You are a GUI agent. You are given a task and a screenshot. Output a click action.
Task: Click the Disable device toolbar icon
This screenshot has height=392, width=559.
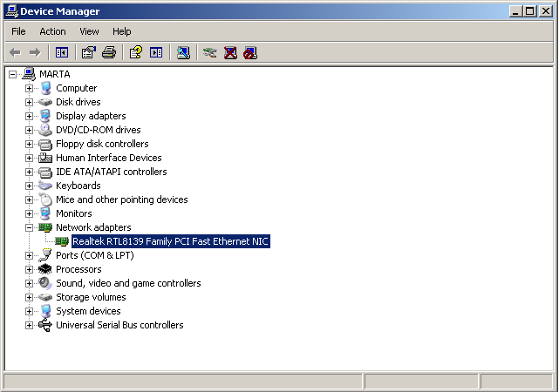tap(250, 52)
